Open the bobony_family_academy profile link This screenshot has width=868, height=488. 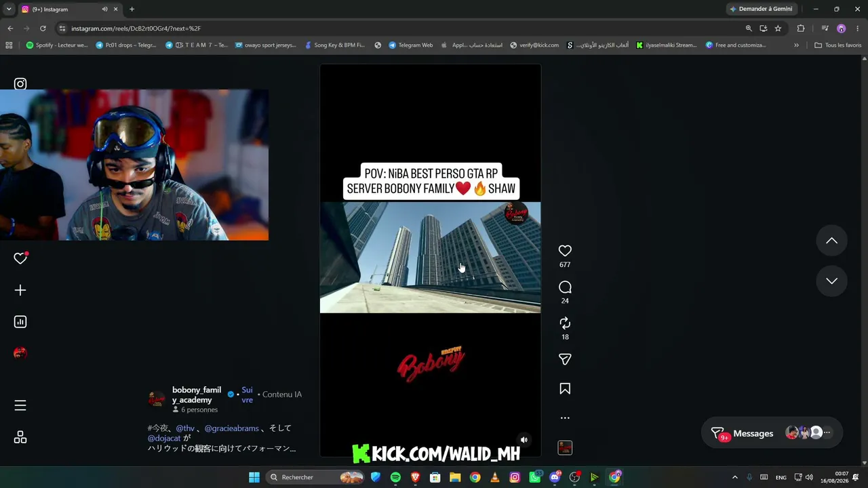(x=197, y=394)
